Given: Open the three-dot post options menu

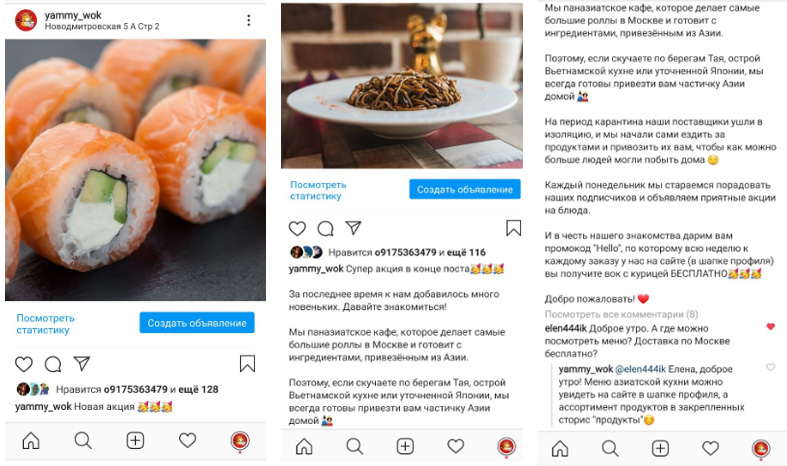Looking at the screenshot, I should pyautogui.click(x=248, y=20).
